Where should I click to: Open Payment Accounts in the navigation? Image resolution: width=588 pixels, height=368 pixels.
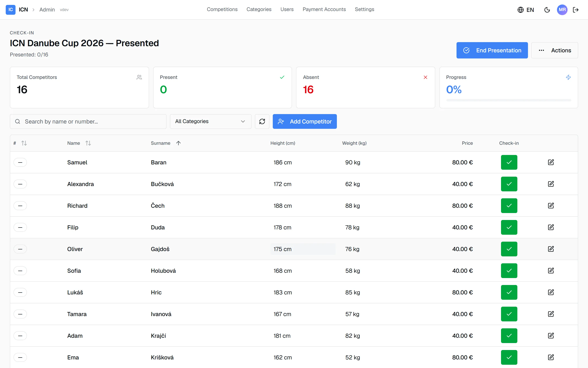324,9
